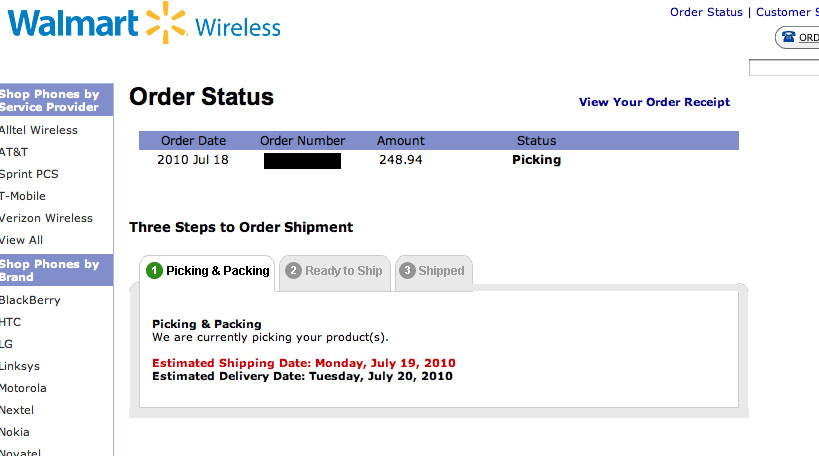Click the Walmart spark logo icon
Screen dimensions: 819x456
point(166,22)
